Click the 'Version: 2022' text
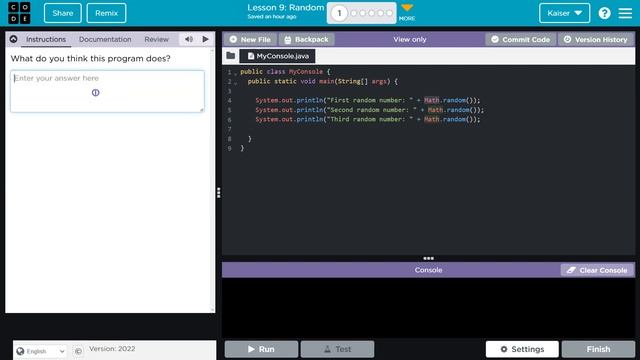This screenshot has width=640, height=360. tap(112, 349)
